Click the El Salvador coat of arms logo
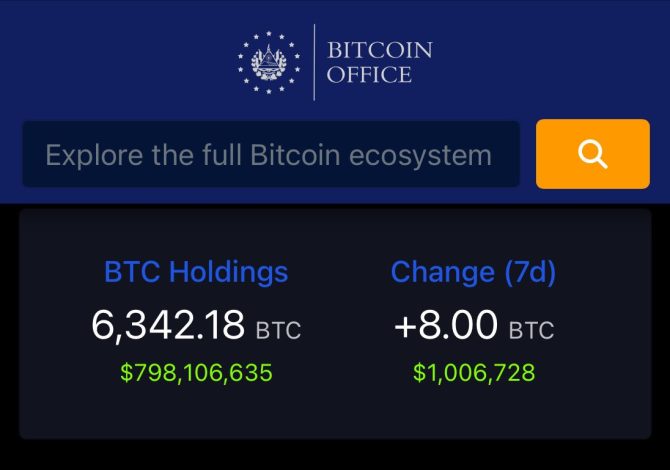This screenshot has height=470, width=670. [x=268, y=62]
